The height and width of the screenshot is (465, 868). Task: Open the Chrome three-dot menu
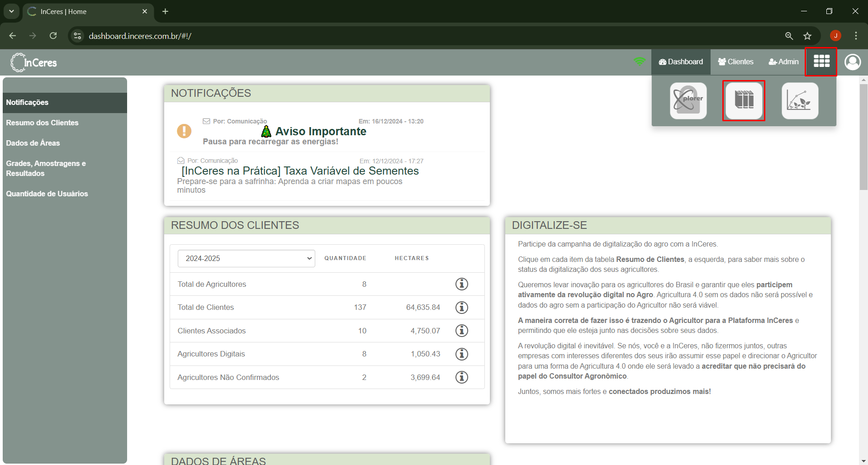click(856, 36)
